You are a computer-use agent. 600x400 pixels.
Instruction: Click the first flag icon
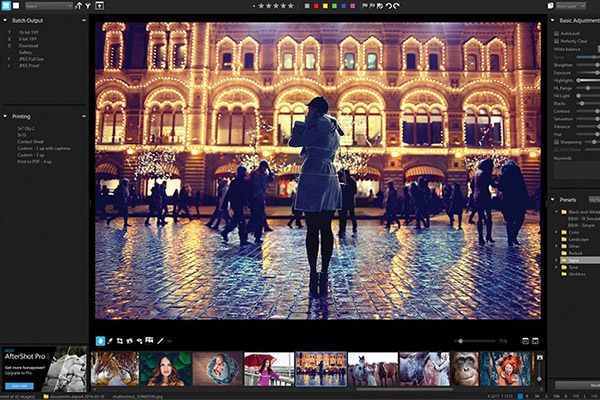365,6
